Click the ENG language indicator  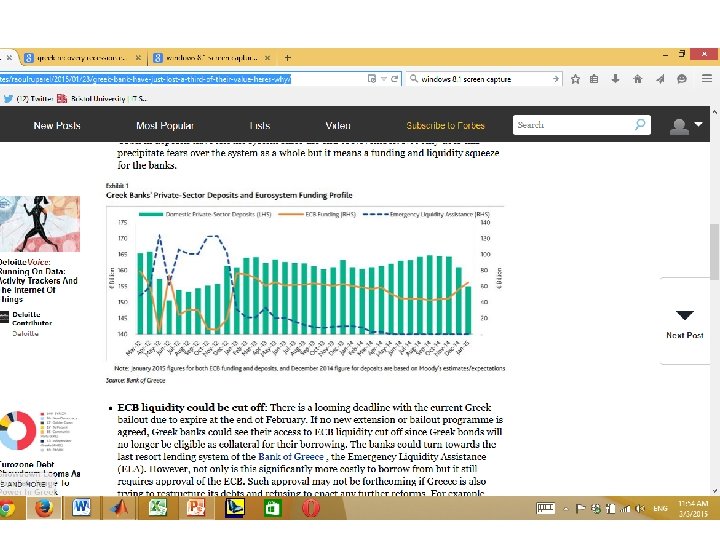point(660,509)
